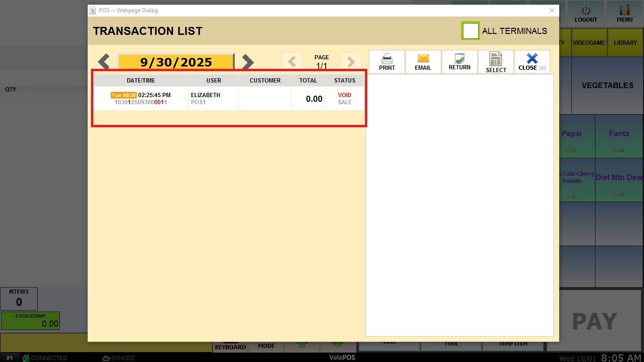644x362 pixels.
Task: Click the previous page arrow
Action: click(292, 62)
